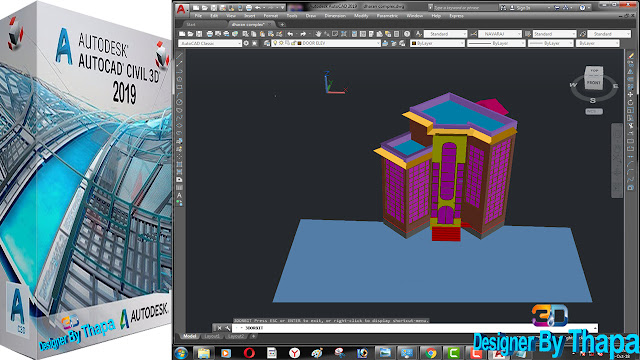Open Help question mark in standard toolbar
This screenshot has width=640, height=360.
click(x=407, y=34)
